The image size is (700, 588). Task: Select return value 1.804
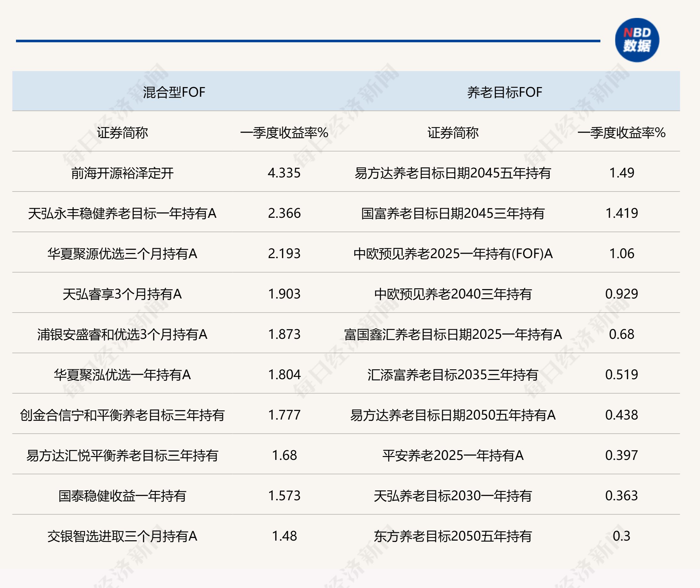[284, 375]
